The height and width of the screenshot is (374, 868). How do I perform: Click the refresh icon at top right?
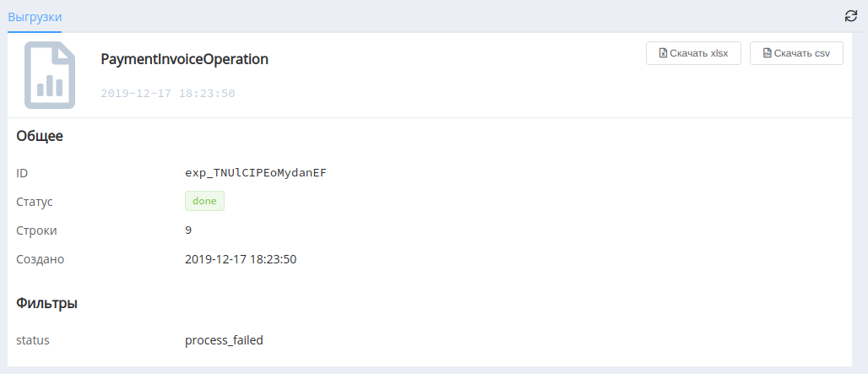coord(851,17)
